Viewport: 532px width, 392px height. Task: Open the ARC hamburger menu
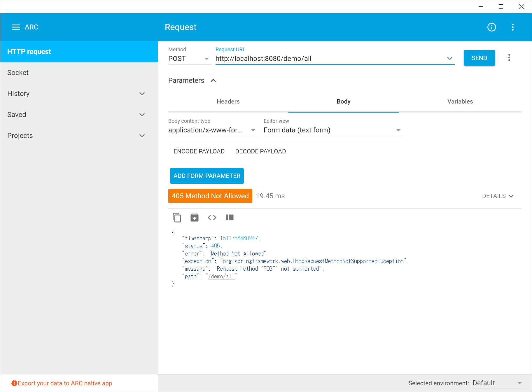click(16, 27)
